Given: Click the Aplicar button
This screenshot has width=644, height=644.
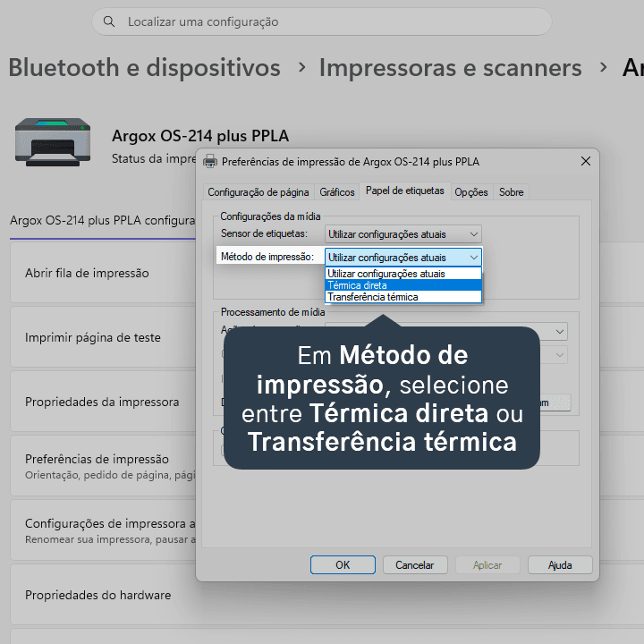Looking at the screenshot, I should (487, 565).
